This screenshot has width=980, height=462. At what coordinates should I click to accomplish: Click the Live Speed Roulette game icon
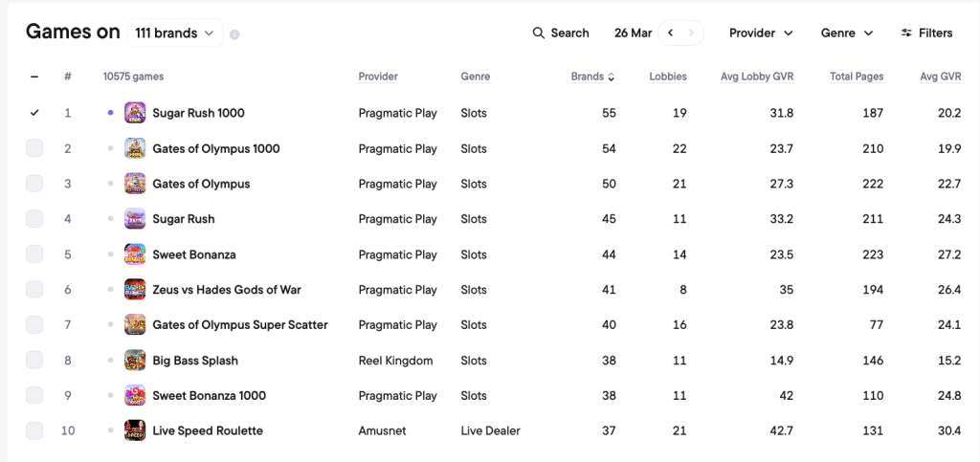click(135, 430)
